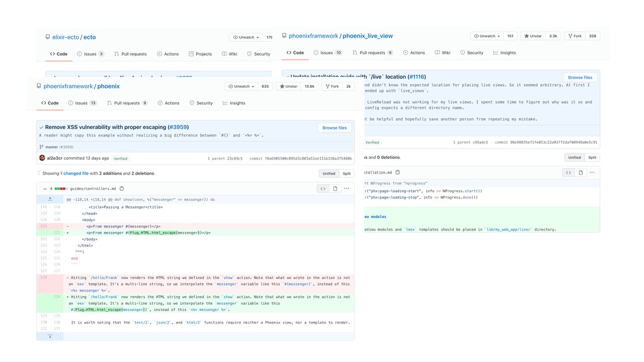
Task: Expand diff lines upward in controllers.md
Action: click(x=50, y=199)
